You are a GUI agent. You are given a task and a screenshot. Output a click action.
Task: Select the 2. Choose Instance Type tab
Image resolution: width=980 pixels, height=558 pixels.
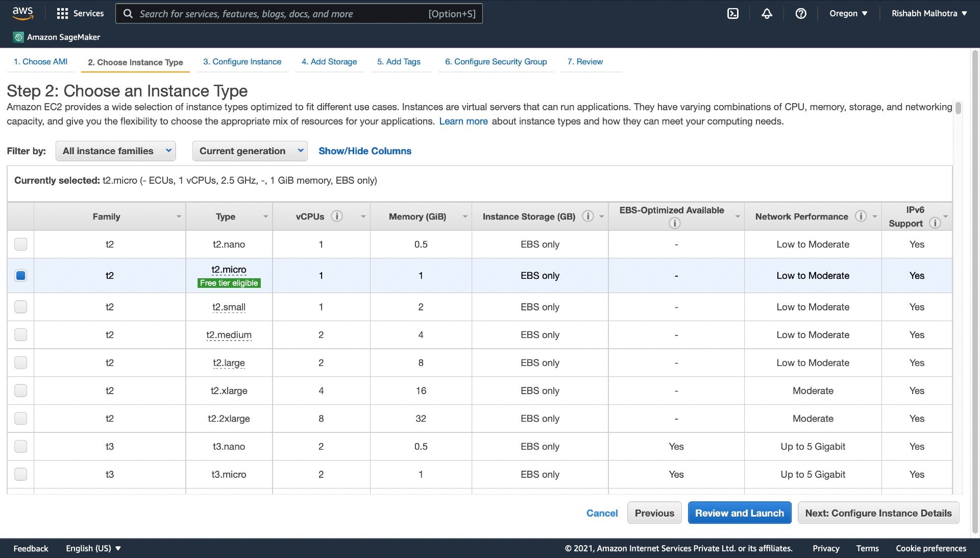pos(135,62)
